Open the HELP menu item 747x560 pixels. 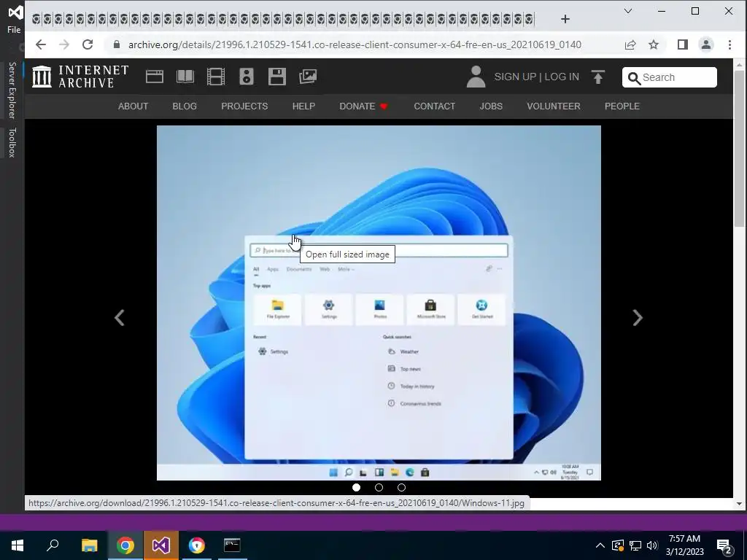tap(303, 106)
